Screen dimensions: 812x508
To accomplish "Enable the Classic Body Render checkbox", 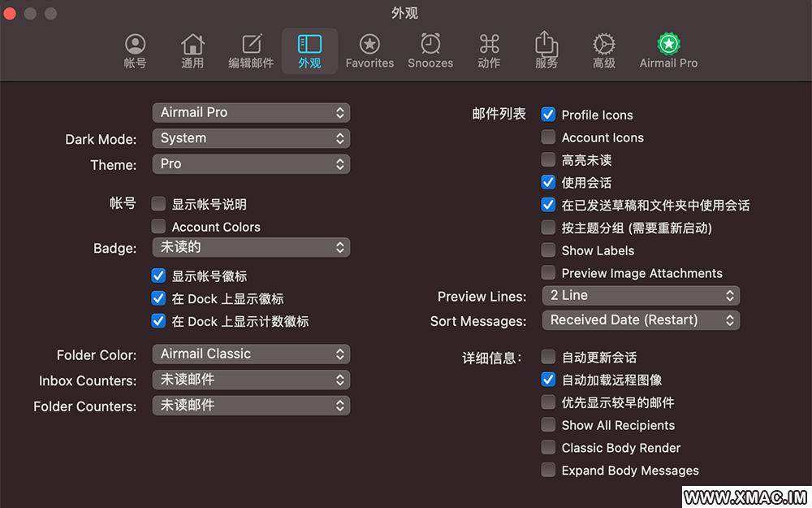I will 548,447.
